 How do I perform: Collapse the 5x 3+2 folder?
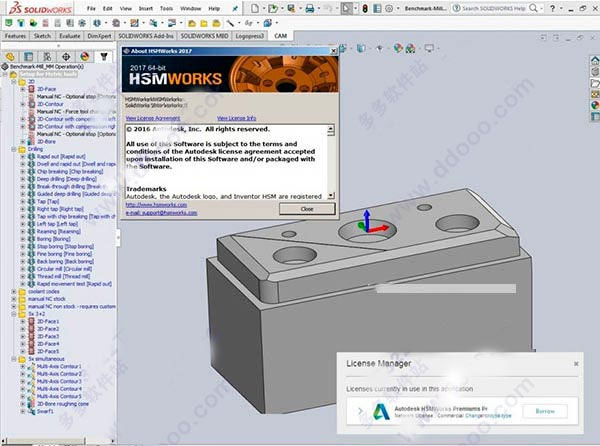(x=14, y=314)
